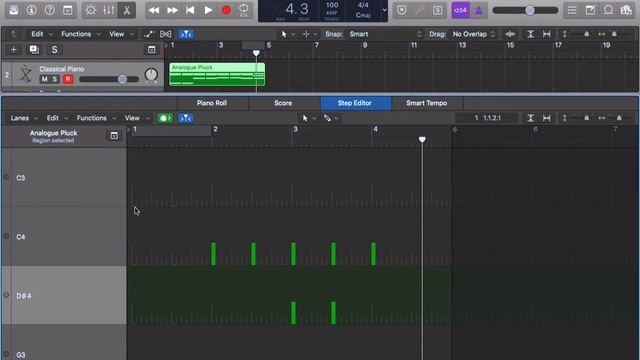Toggle the purple Count-in 1234 button

[460, 10]
